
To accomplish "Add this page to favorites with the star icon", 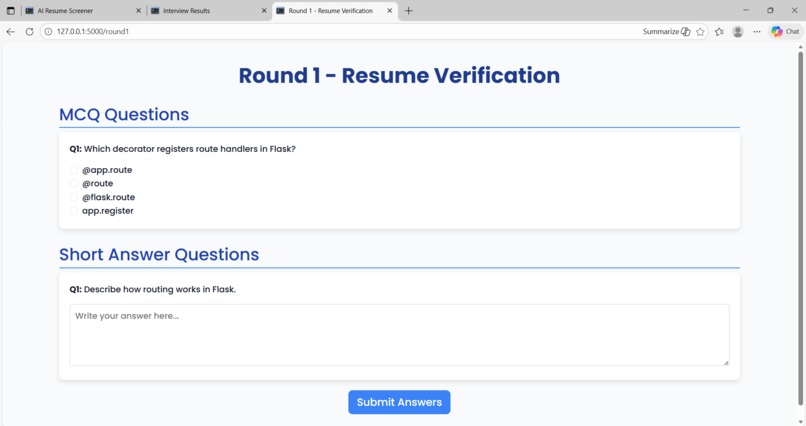I will pyautogui.click(x=700, y=31).
